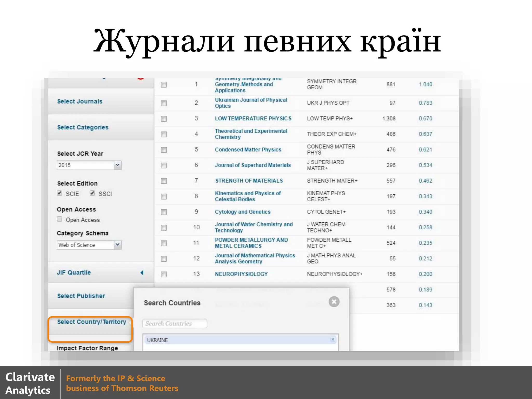Click impact factor value 0.621
Image resolution: width=532 pixels, height=399 pixels.
pyautogui.click(x=425, y=150)
